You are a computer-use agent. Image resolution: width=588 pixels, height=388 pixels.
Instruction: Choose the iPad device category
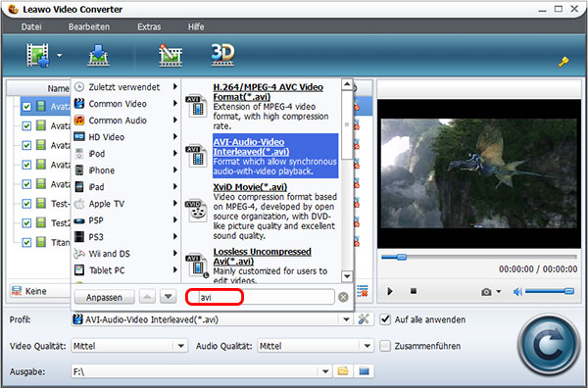(x=125, y=187)
